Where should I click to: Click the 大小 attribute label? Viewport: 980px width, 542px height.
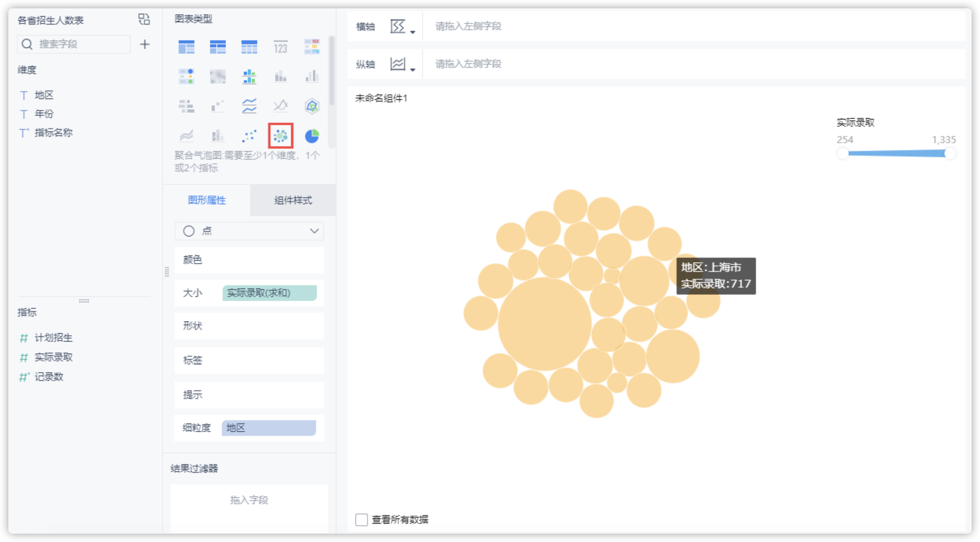click(x=193, y=293)
